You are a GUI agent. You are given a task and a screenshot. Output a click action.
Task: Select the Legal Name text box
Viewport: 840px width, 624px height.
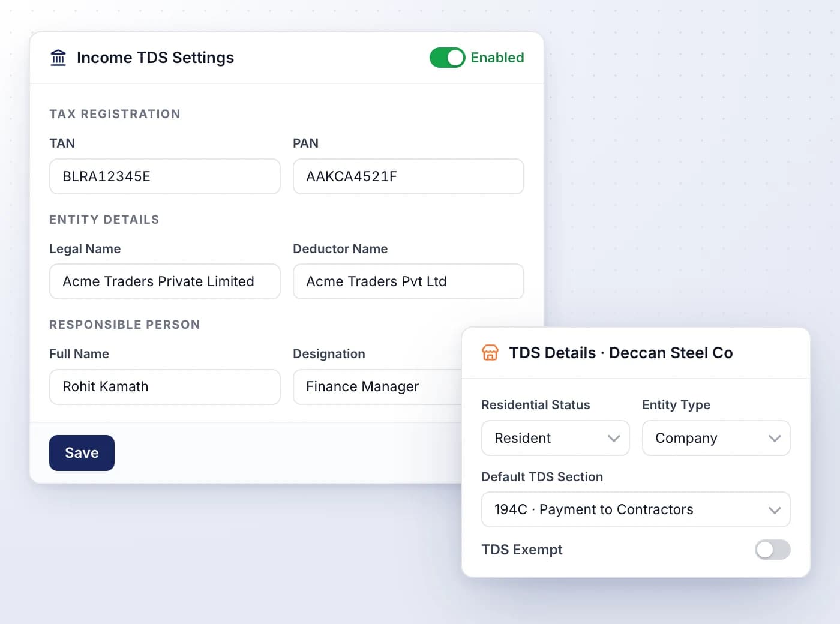[x=165, y=281]
